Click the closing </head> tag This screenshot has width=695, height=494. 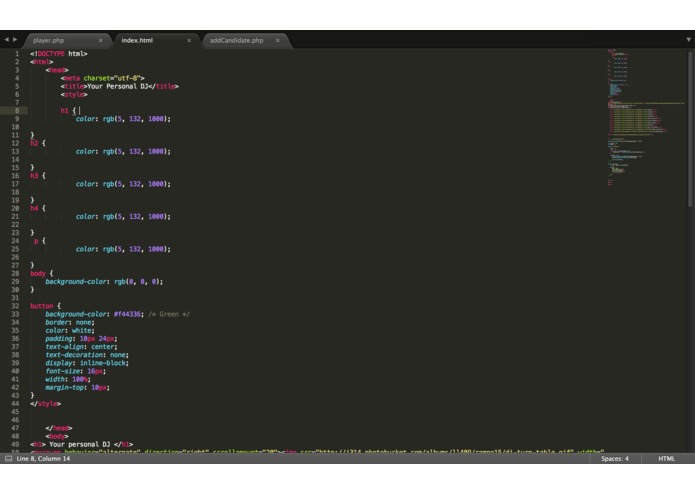click(59, 428)
